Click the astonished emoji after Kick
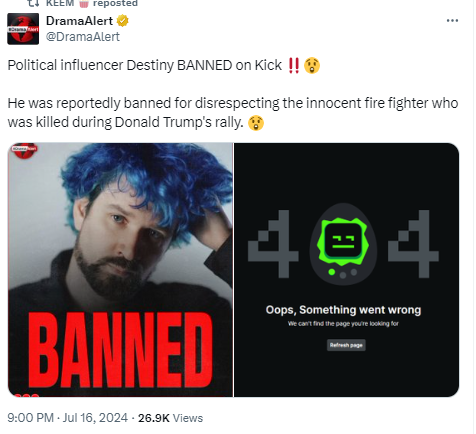 [312, 65]
